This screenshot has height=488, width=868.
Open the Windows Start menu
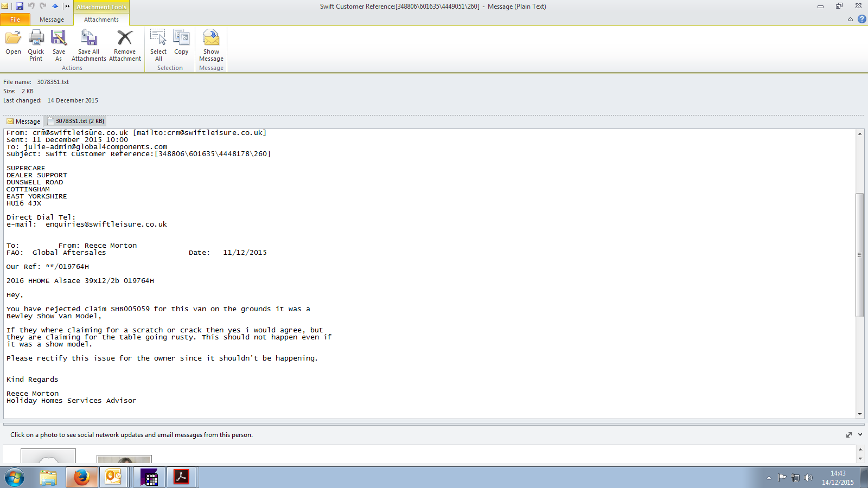(x=15, y=477)
